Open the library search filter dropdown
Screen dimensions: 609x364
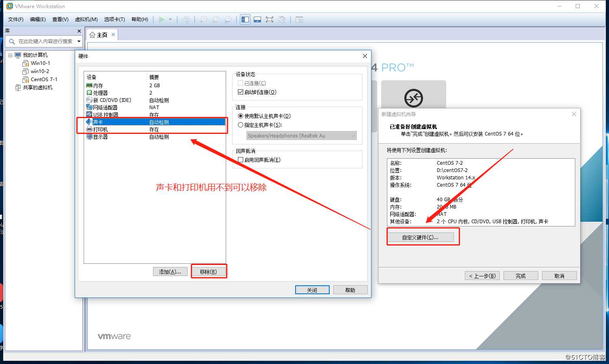point(79,41)
